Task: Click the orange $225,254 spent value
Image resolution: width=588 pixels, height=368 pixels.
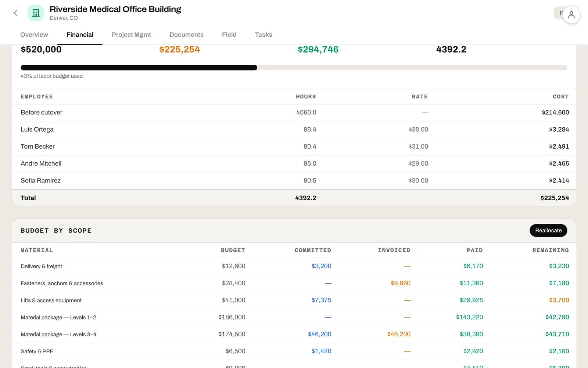Action: click(179, 49)
